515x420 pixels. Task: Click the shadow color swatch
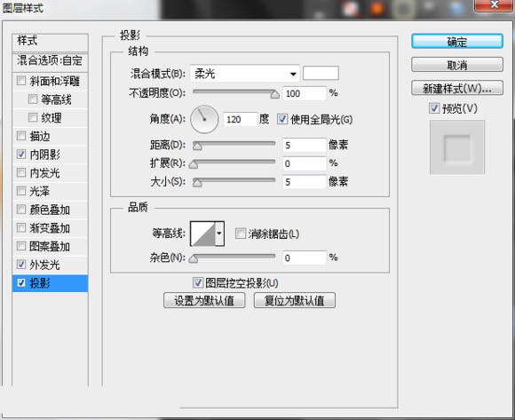pos(321,73)
